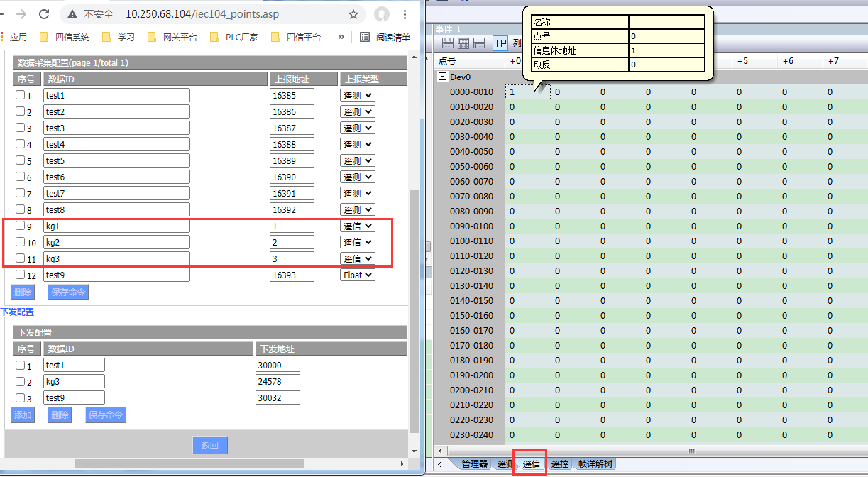This screenshot has width=868, height=477.
Task: Switch to the 遥信 tab
Action: coord(531,464)
